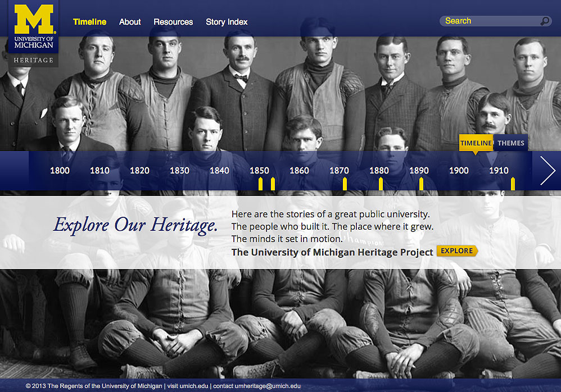
Task: Open the Timeline nav item
Action: click(89, 22)
